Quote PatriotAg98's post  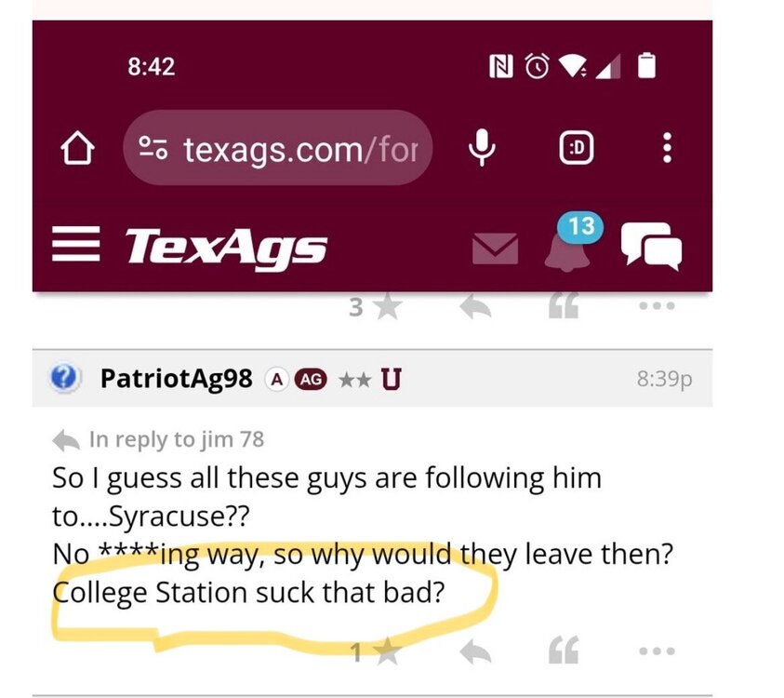[563, 653]
